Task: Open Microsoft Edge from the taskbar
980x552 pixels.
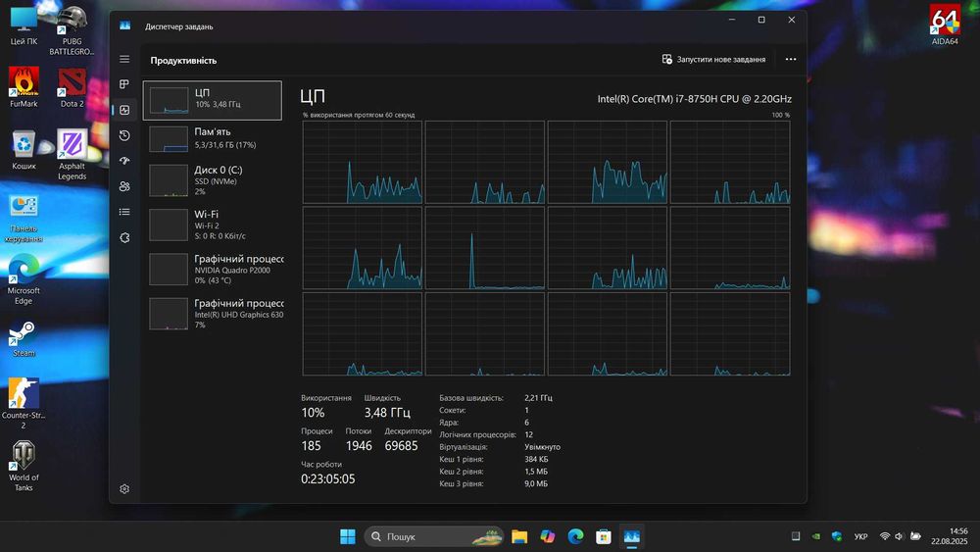Action: (575, 536)
